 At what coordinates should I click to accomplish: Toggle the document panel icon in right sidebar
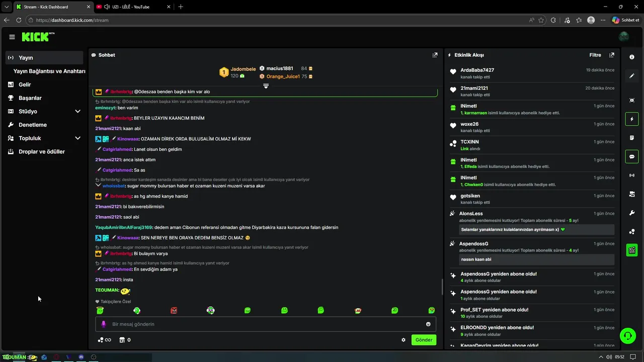pos(632,138)
